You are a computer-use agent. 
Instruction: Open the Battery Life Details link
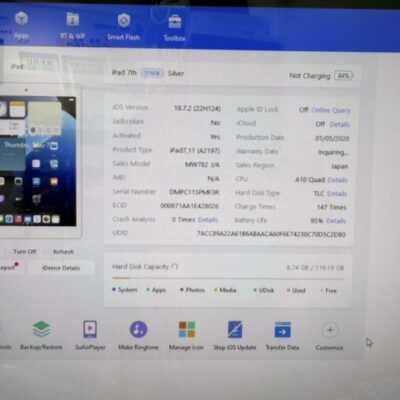[x=336, y=221]
